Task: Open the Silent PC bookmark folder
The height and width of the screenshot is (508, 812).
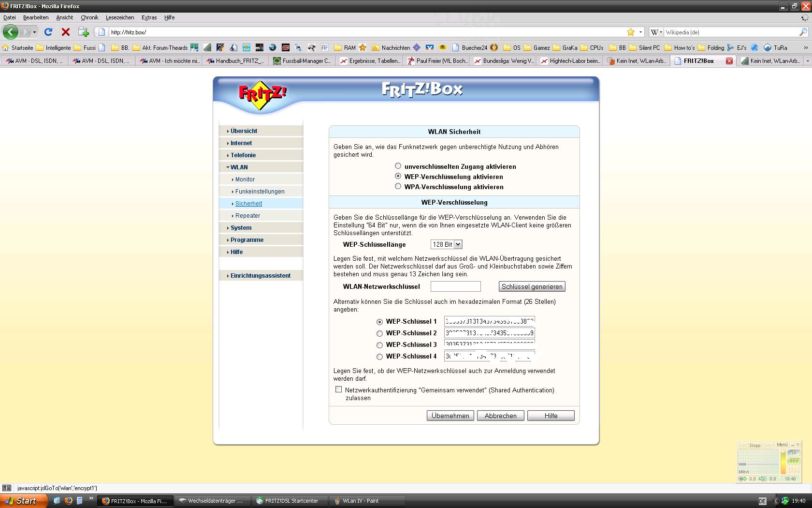Action: 645,47
